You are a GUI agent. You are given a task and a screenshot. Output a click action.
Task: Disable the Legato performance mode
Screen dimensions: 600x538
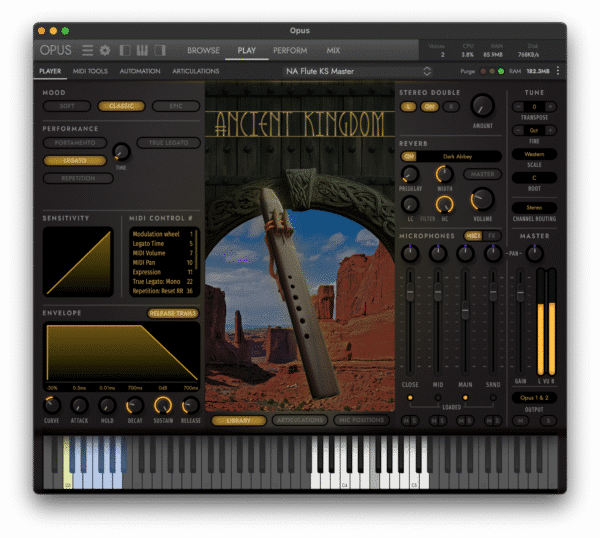pos(75,161)
